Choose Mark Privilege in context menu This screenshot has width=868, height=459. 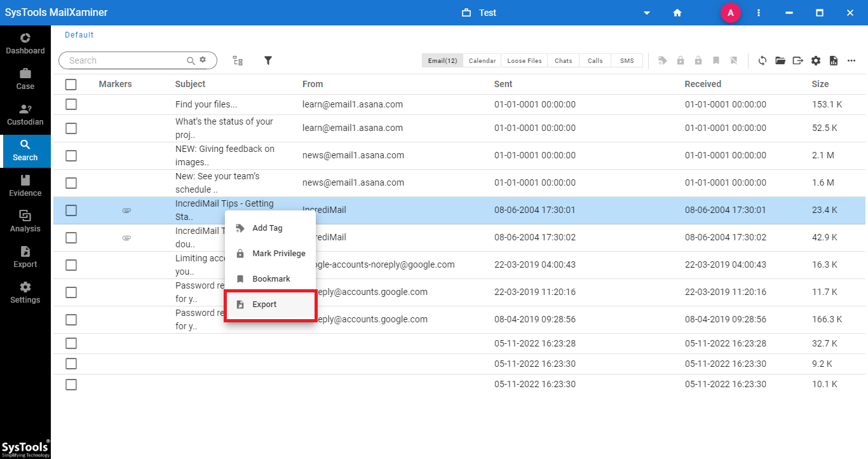pos(270,254)
